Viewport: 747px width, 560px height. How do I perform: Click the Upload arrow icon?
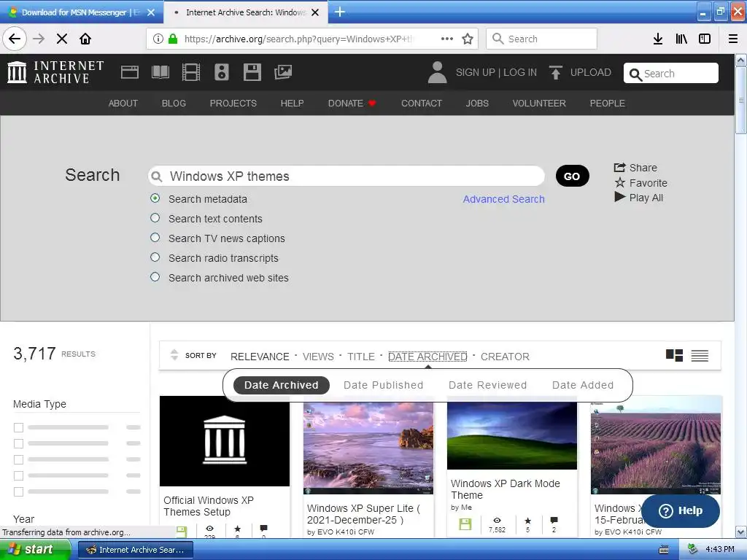point(555,72)
